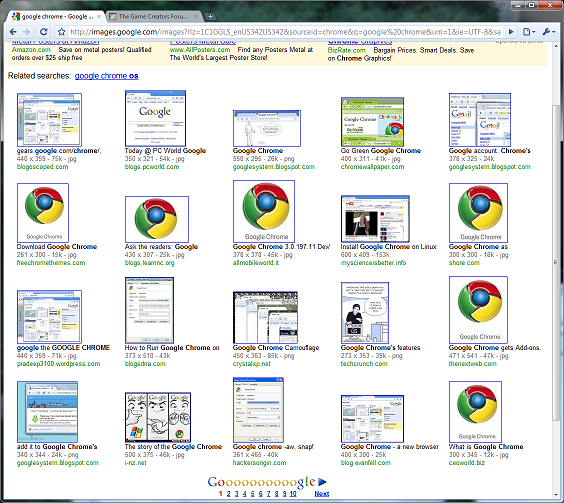
Task: Open the related search google chrome os
Action: (x=106, y=76)
